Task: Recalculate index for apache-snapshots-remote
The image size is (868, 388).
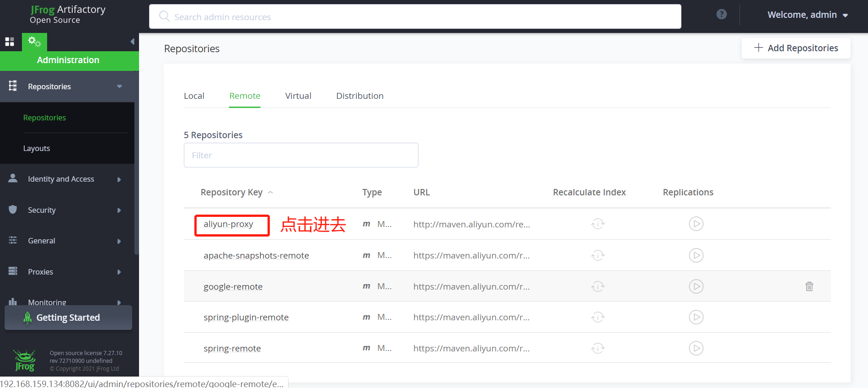Action: pyautogui.click(x=598, y=255)
